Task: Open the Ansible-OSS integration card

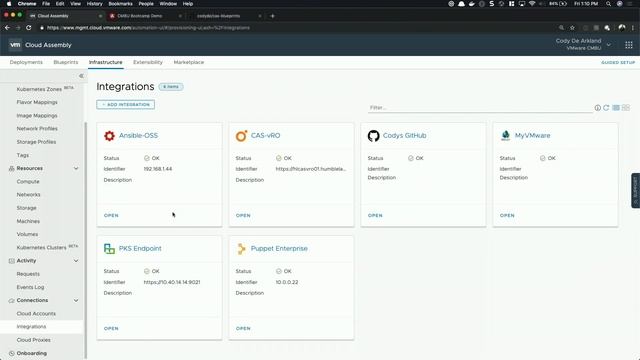Action: 111,216
